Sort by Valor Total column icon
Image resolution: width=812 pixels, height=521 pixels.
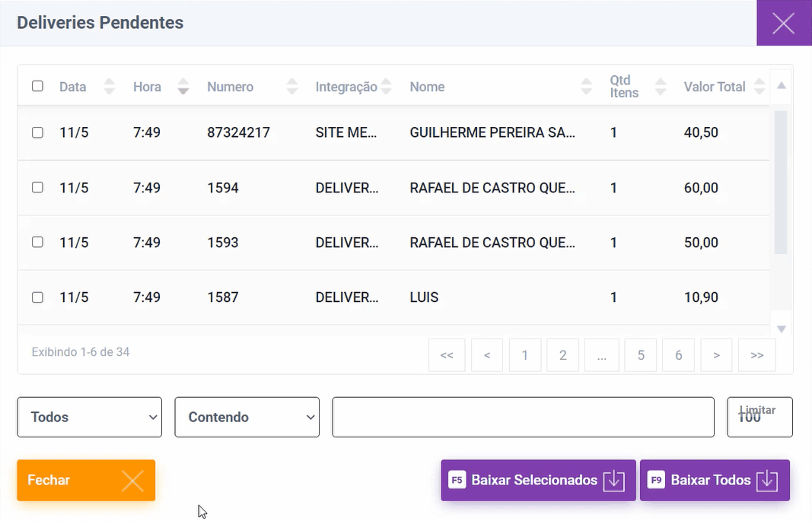coord(759,87)
